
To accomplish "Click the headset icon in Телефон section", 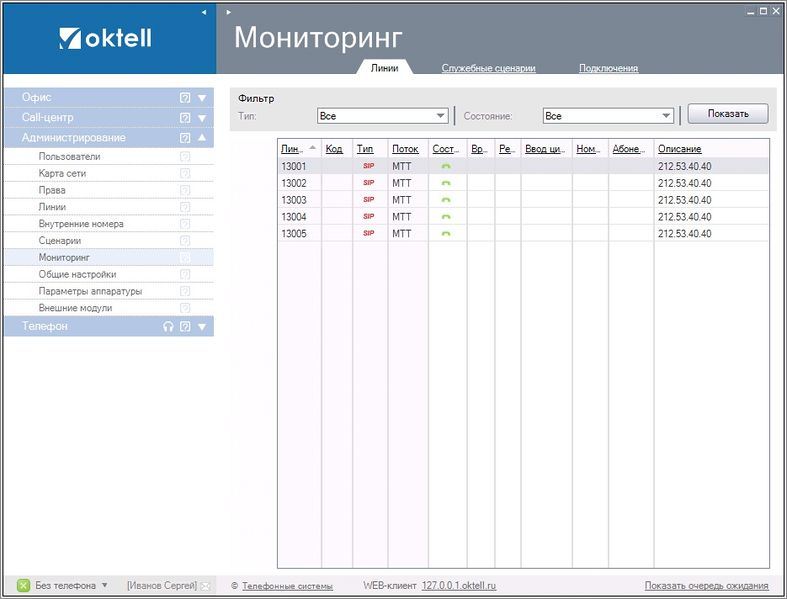I will 168,327.
